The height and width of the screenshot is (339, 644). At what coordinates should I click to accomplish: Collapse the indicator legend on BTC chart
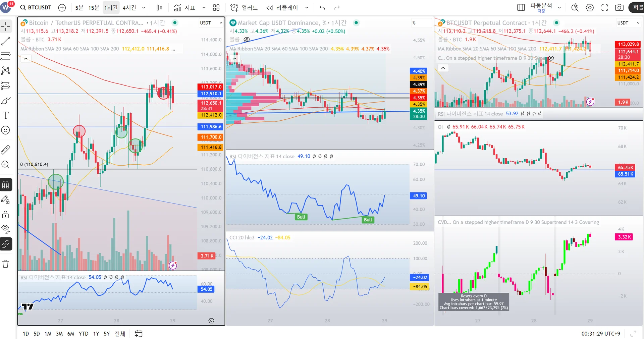tap(26, 59)
